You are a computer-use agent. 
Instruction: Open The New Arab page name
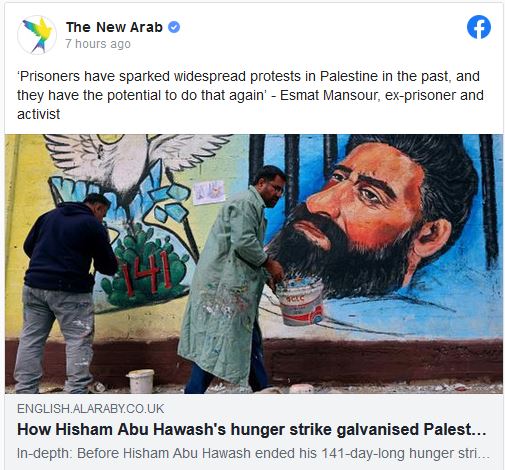[114, 27]
